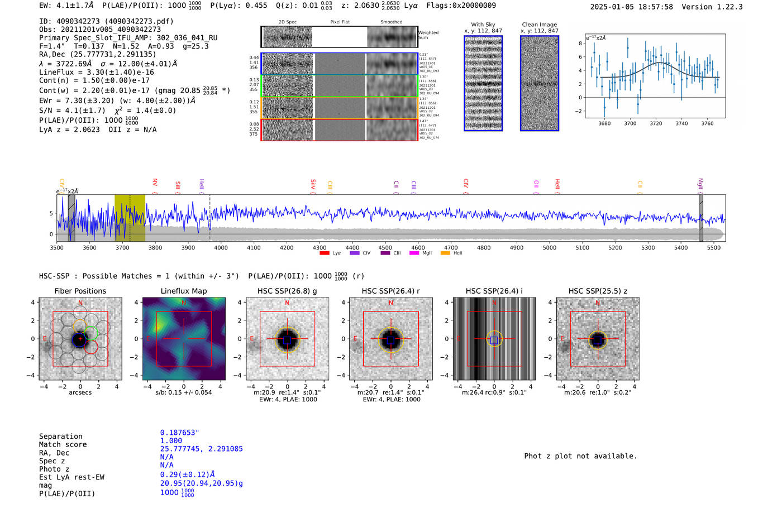This screenshot has width=782, height=532.
Task: Click the LineFlux = 3.30(±1.40)e-16 line
Action: pyautogui.click(x=97, y=72)
